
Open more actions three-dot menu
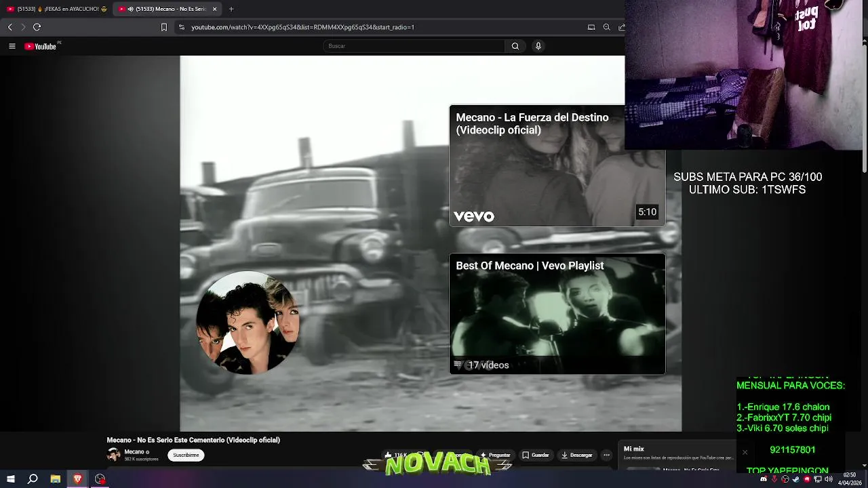pyautogui.click(x=607, y=455)
